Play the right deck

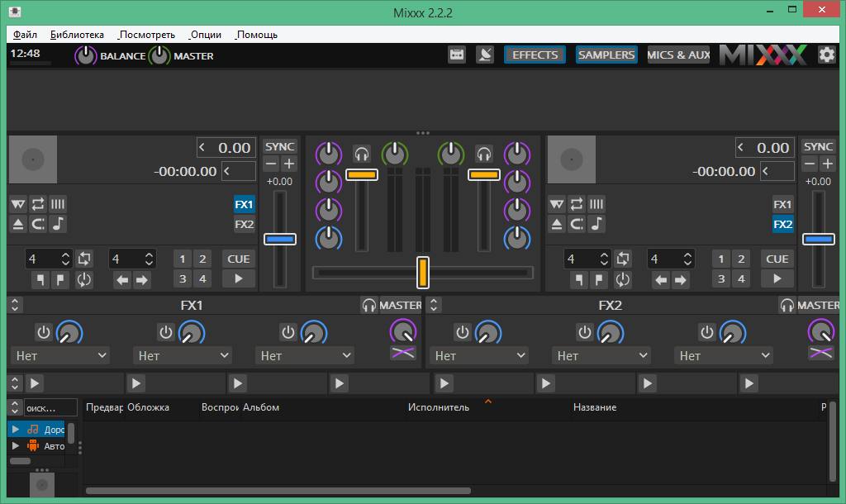[777, 279]
